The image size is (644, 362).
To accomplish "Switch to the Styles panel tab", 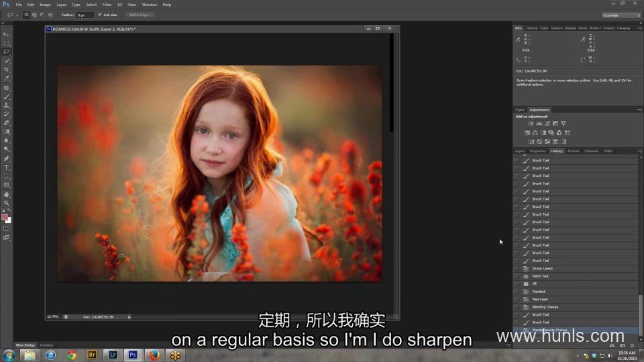I will (520, 110).
